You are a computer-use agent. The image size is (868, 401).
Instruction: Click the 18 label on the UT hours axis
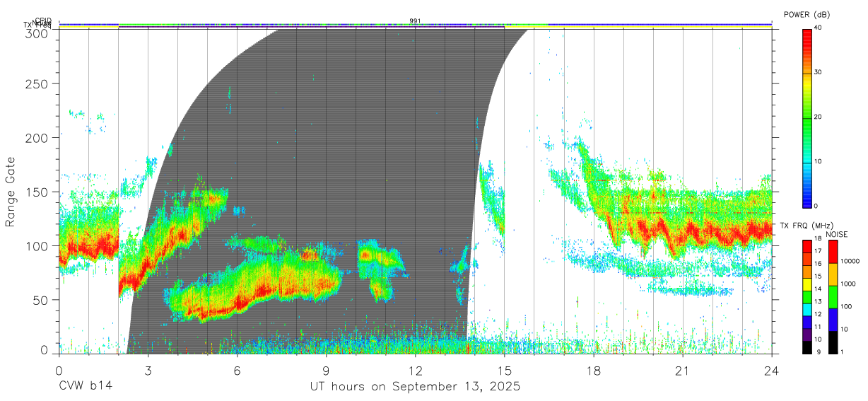[x=593, y=370]
